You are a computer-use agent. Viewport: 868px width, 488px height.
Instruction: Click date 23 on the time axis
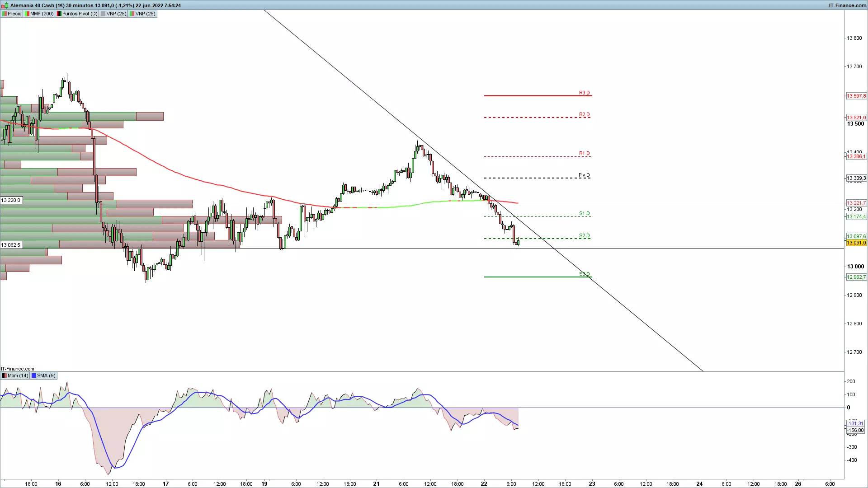[592, 483]
